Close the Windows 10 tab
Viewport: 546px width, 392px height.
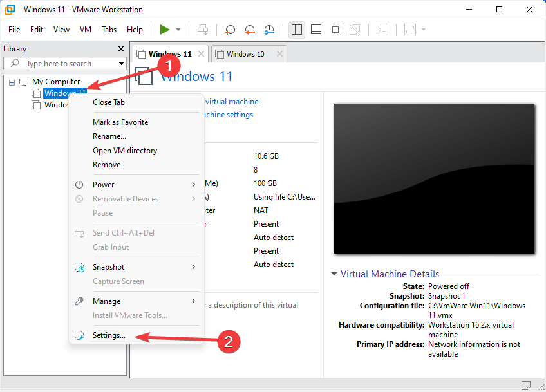coord(279,54)
